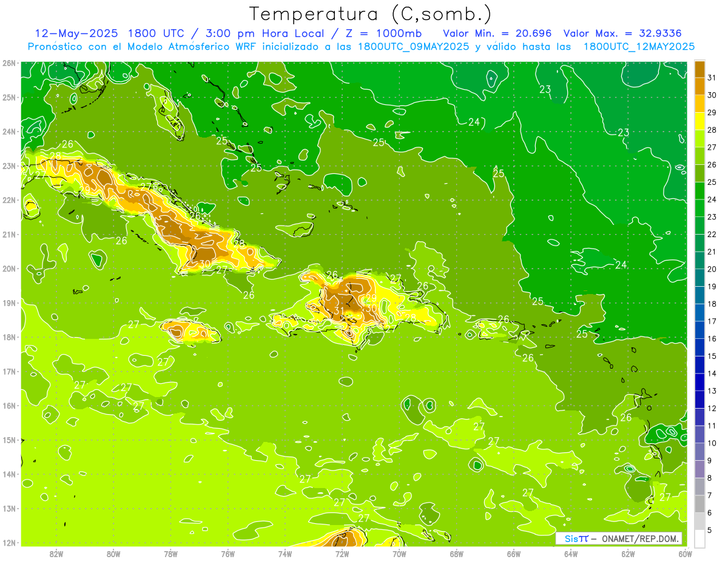This screenshot has width=728, height=562.
Task: Click the '31' contour label over Hispaniola
Action: tap(339, 312)
